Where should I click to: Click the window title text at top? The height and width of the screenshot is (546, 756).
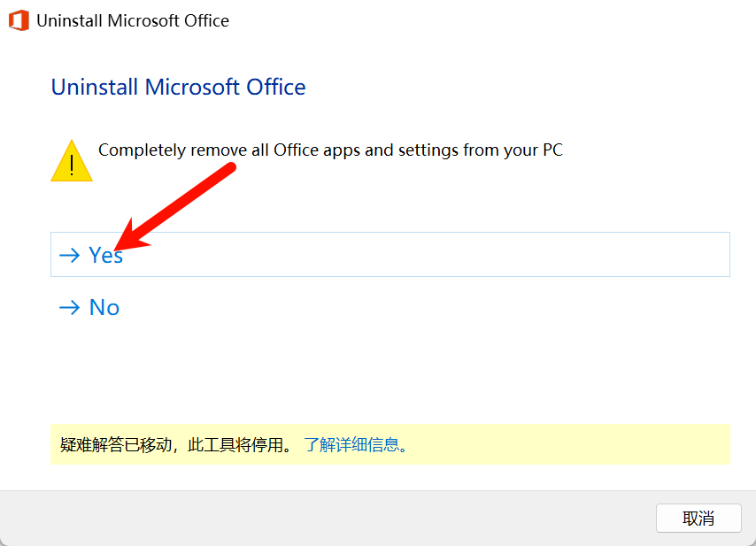pos(133,20)
